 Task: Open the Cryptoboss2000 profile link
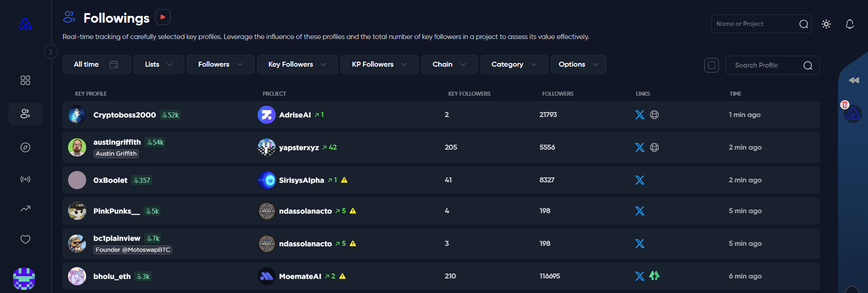pyautogui.click(x=124, y=115)
